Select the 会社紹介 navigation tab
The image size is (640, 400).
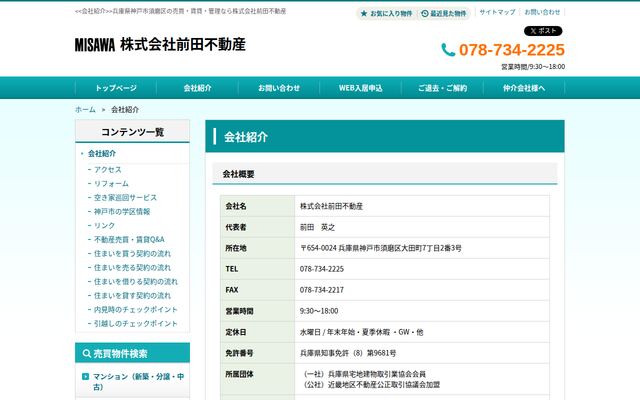(x=198, y=88)
